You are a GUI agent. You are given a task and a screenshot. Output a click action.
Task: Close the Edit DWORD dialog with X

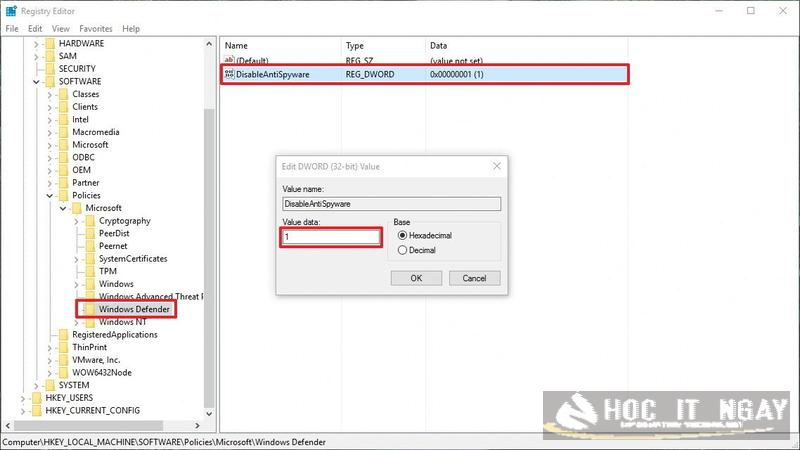497,166
